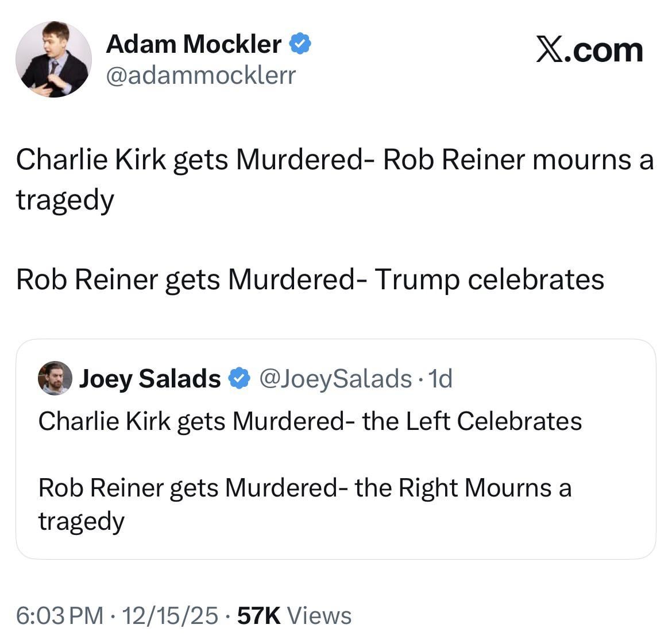The height and width of the screenshot is (640, 672).
Task: Click the X.com logo text
Action: [x=589, y=51]
